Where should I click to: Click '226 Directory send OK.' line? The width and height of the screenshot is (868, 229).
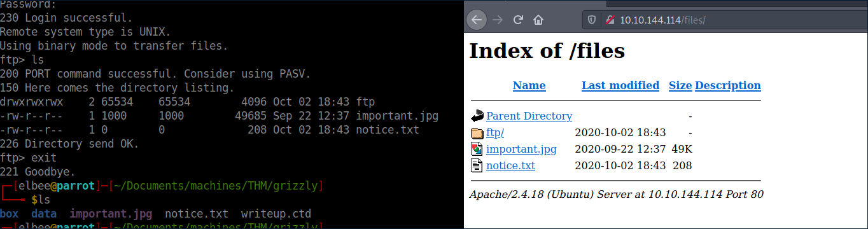click(69, 144)
